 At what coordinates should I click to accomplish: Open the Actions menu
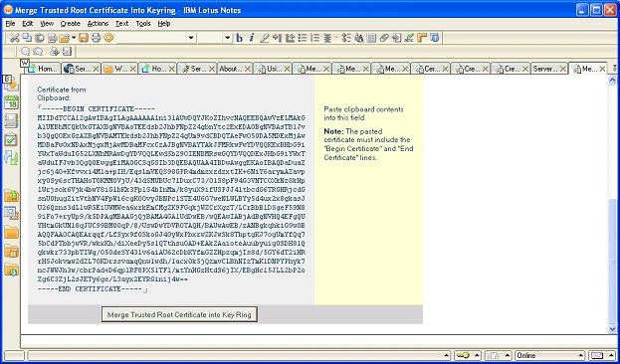[98, 24]
